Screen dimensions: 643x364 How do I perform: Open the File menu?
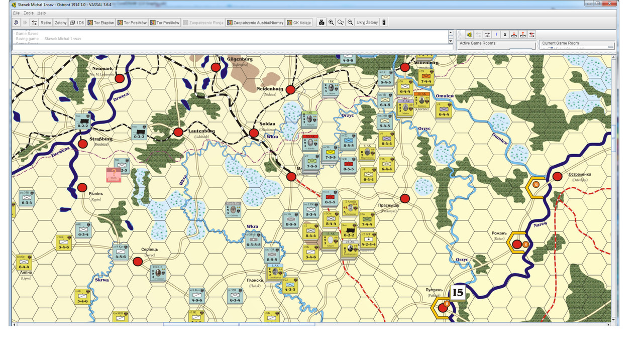click(16, 13)
